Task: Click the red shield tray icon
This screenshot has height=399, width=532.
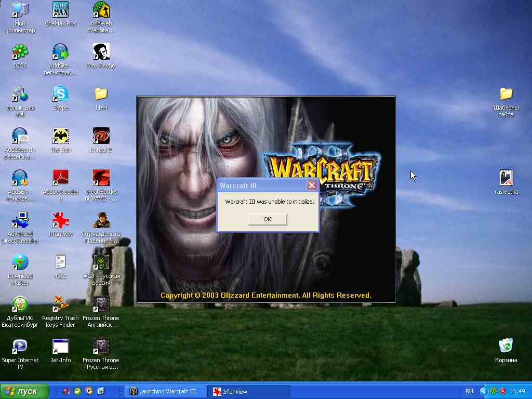Action: coord(503,391)
